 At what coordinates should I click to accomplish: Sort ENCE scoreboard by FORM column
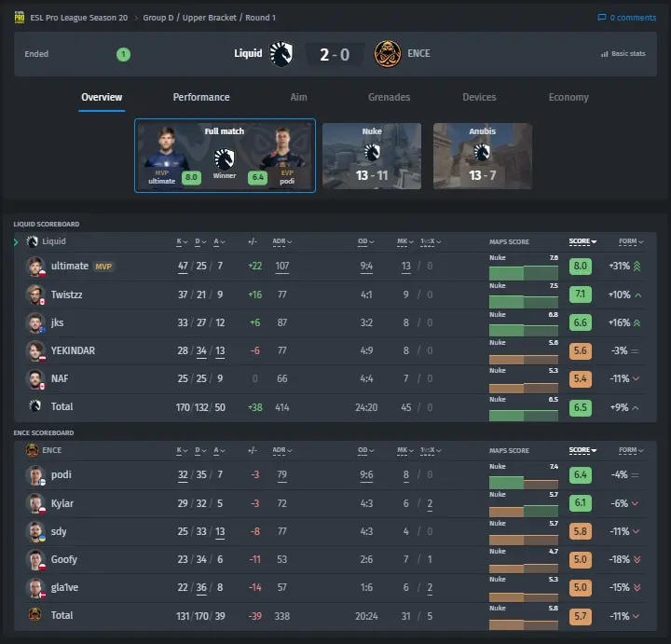coord(631,450)
